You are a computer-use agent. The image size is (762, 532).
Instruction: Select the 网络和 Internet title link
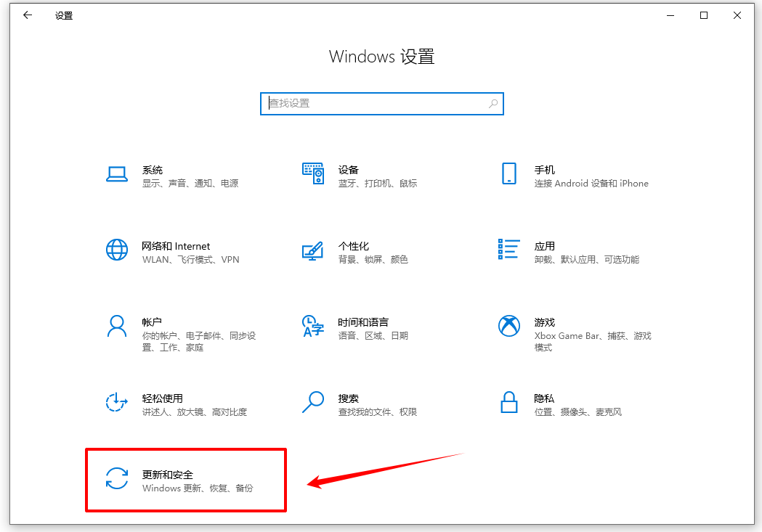[x=176, y=246]
